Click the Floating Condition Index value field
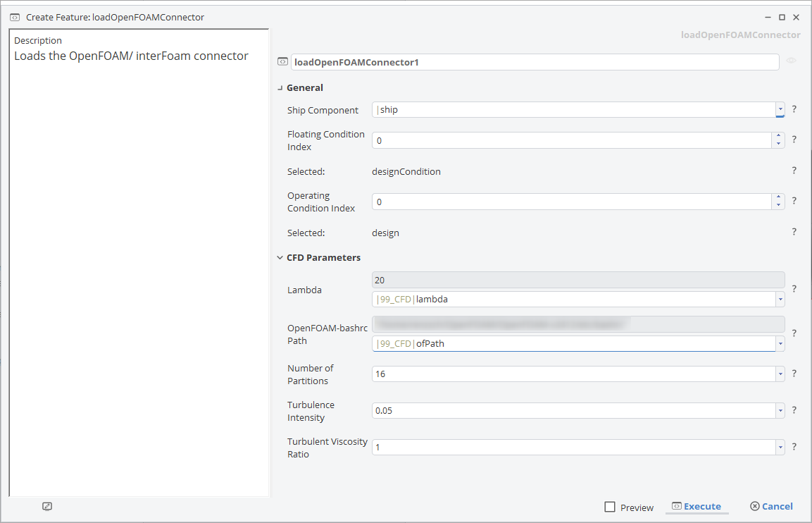The image size is (812, 523). (572, 140)
